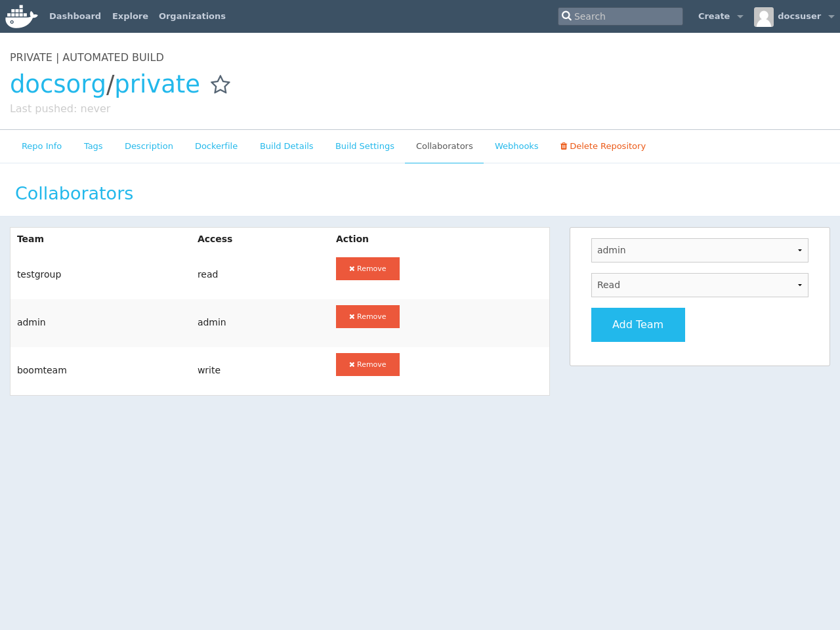Click the remove icon for admin team
The height and width of the screenshot is (630, 840).
350,316
